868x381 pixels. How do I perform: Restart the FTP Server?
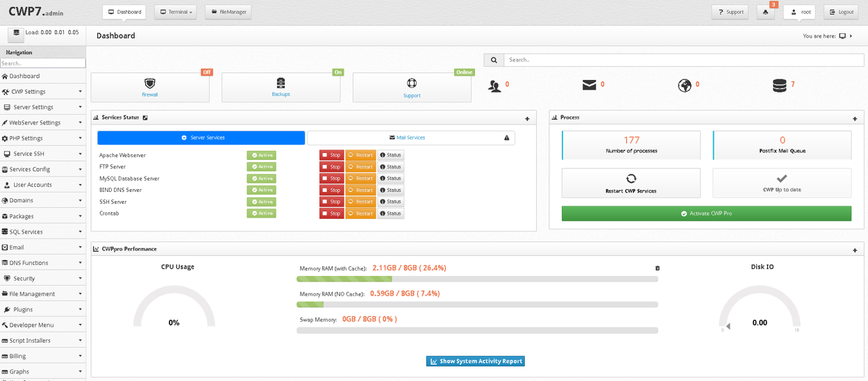pos(360,167)
